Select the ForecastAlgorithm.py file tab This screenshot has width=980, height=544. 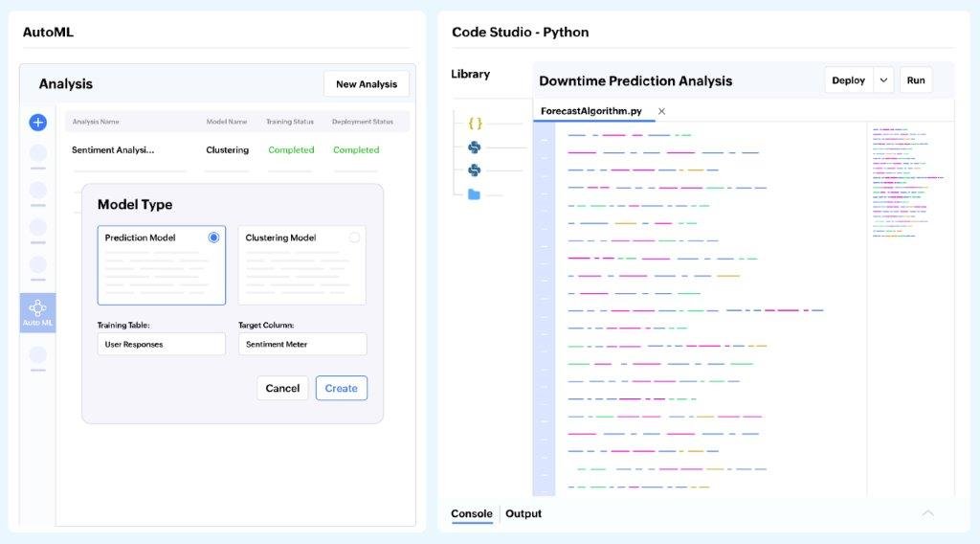[x=590, y=111]
